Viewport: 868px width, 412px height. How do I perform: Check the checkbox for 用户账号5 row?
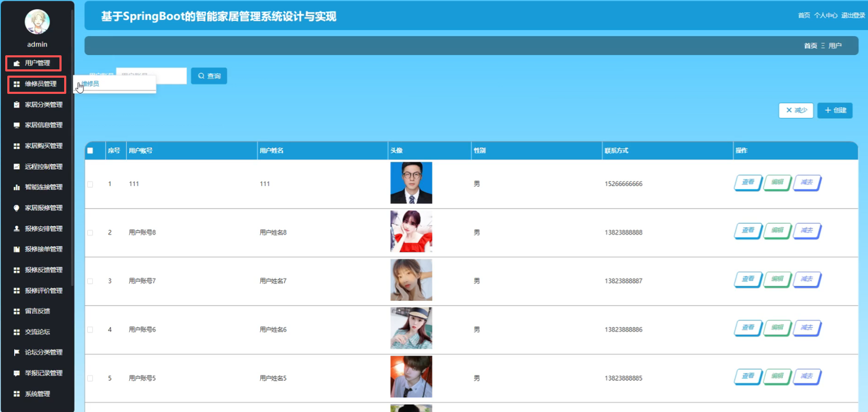(x=90, y=378)
